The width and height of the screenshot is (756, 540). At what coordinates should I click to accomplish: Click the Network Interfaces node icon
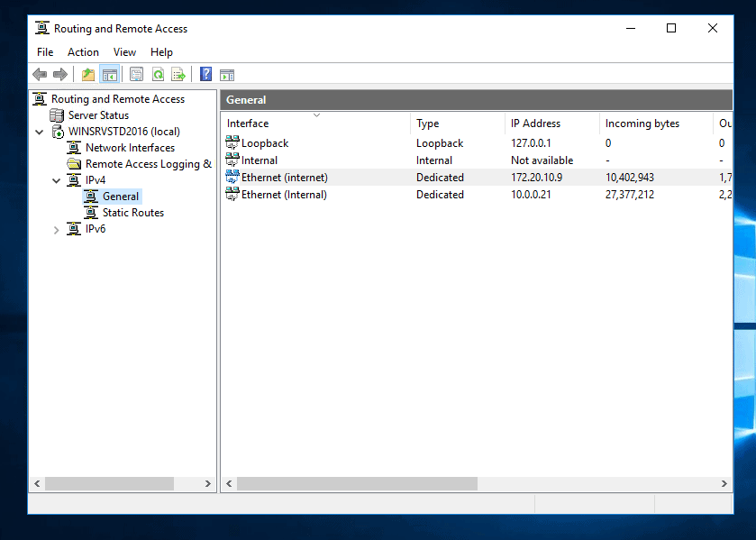tap(74, 148)
